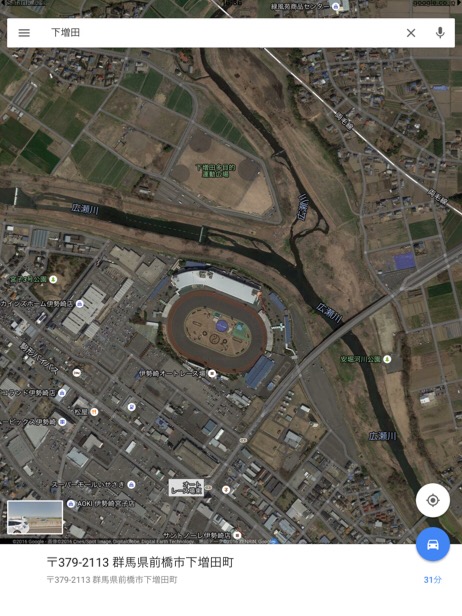This screenshot has height=616, width=462.
Task: Tap the 伊勢崎オートレース場 place marker
Action: pyautogui.click(x=212, y=373)
